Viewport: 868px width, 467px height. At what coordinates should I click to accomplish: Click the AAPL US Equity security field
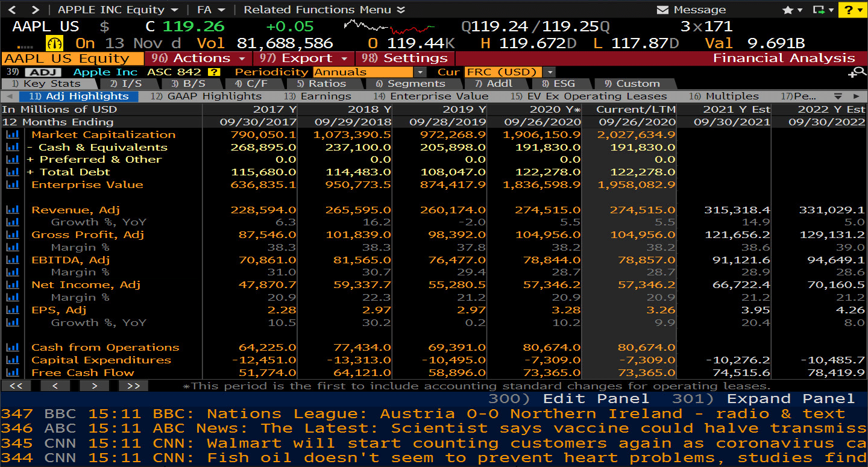(x=72, y=58)
